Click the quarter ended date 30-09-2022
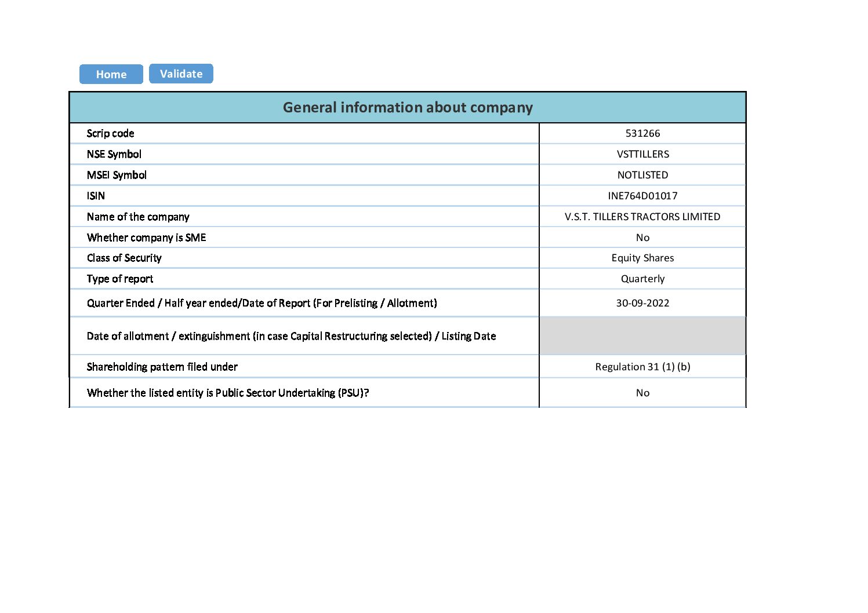 pyautogui.click(x=642, y=303)
